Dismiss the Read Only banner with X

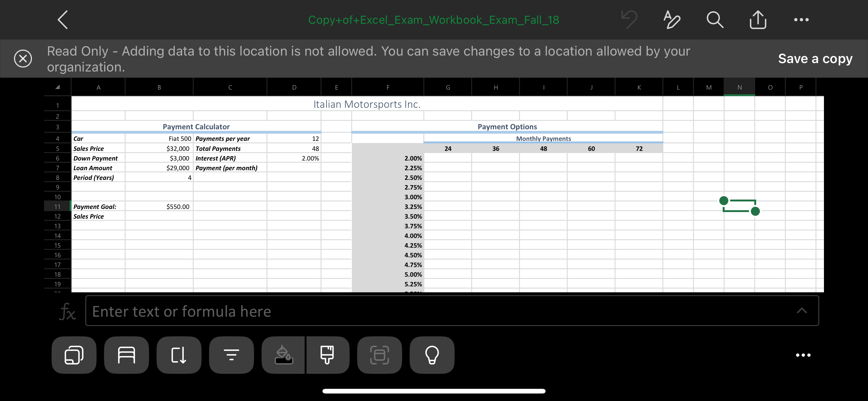coord(23,59)
